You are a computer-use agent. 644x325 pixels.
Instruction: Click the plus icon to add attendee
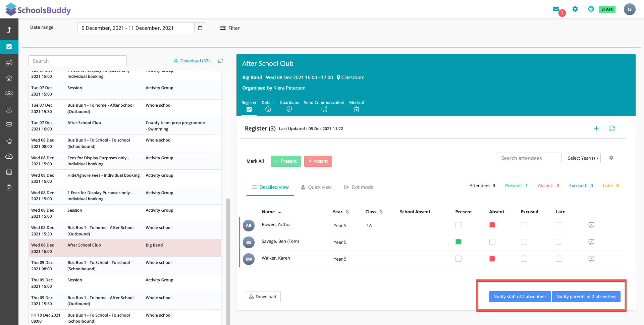(596, 128)
